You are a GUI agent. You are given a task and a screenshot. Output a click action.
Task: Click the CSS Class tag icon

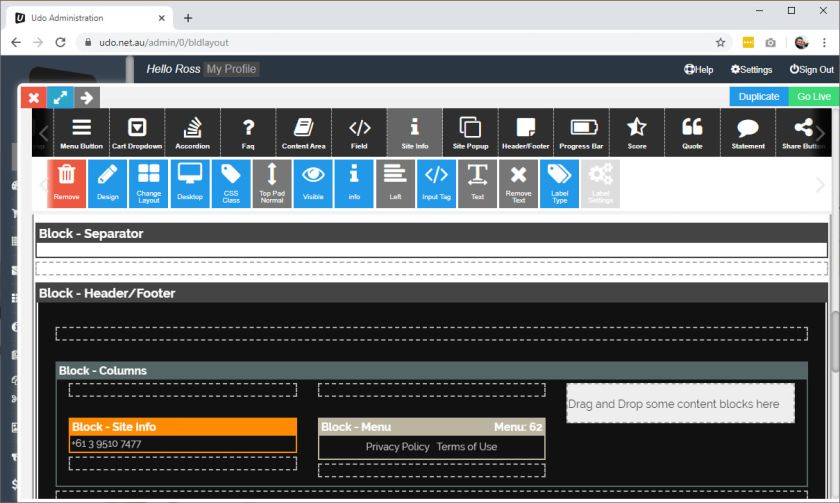(231, 183)
